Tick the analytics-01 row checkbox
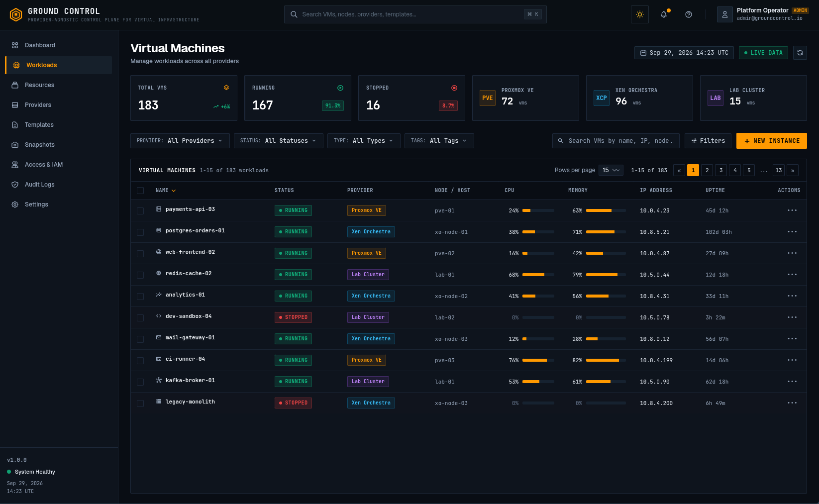Viewport: 819px width, 504px height. 140,297
